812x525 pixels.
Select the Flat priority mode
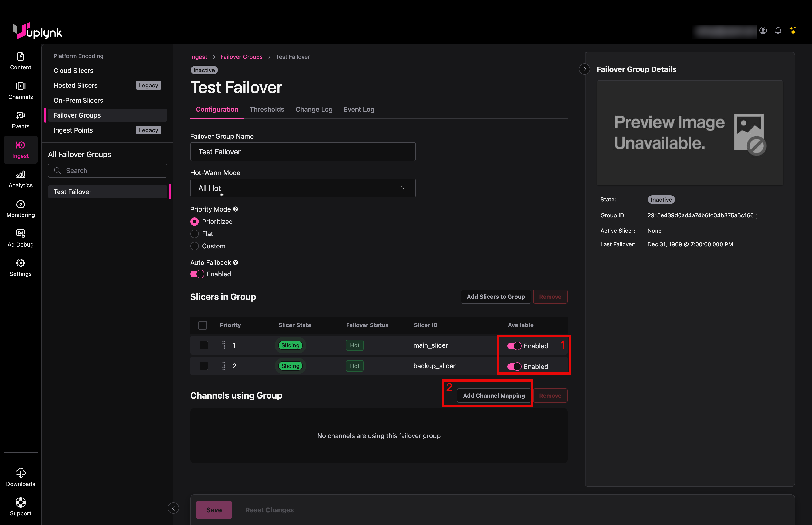tap(195, 234)
